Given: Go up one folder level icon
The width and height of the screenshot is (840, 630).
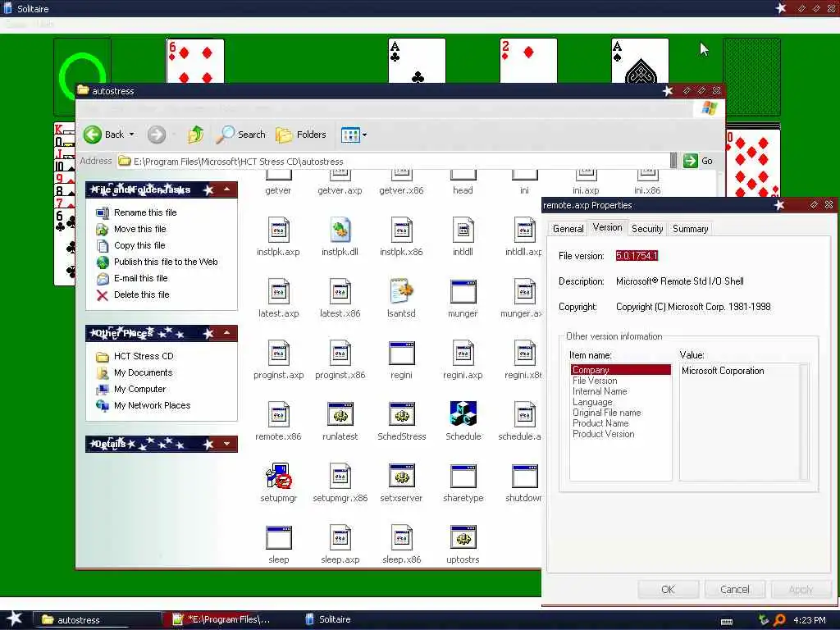Looking at the screenshot, I should (x=195, y=135).
